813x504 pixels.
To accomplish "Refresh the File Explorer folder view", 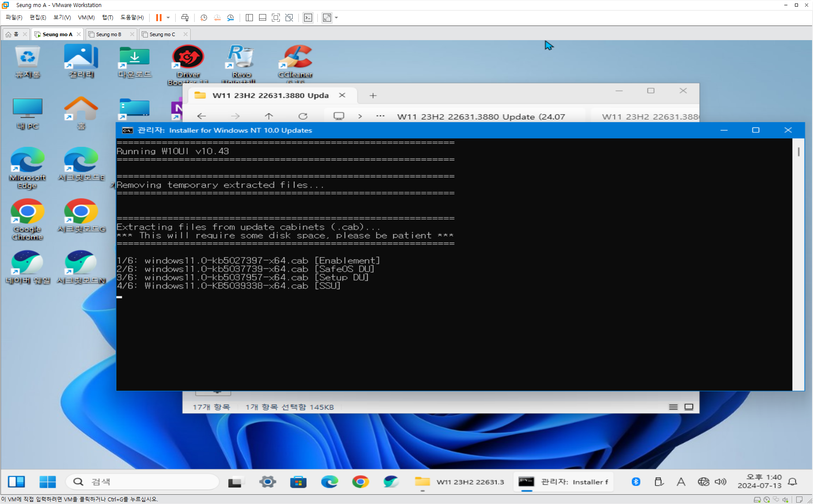I will pos(303,116).
